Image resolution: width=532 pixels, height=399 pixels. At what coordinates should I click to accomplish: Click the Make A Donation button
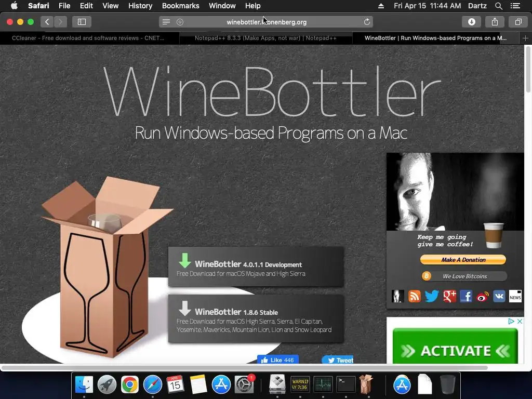click(463, 260)
